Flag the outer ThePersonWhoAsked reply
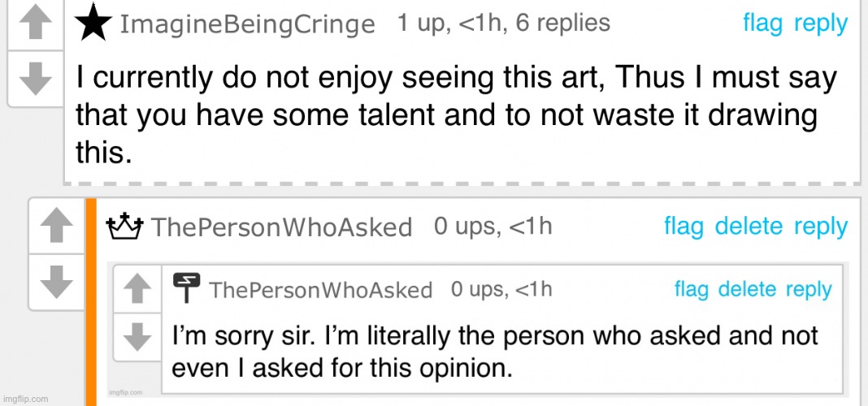Screen dimensions: 868x406 click(x=684, y=227)
